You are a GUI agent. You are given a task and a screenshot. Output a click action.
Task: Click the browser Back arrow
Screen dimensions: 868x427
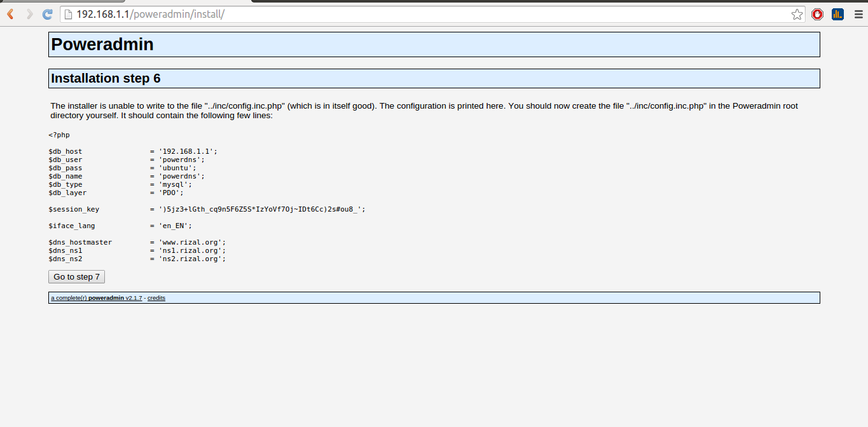pyautogui.click(x=11, y=14)
